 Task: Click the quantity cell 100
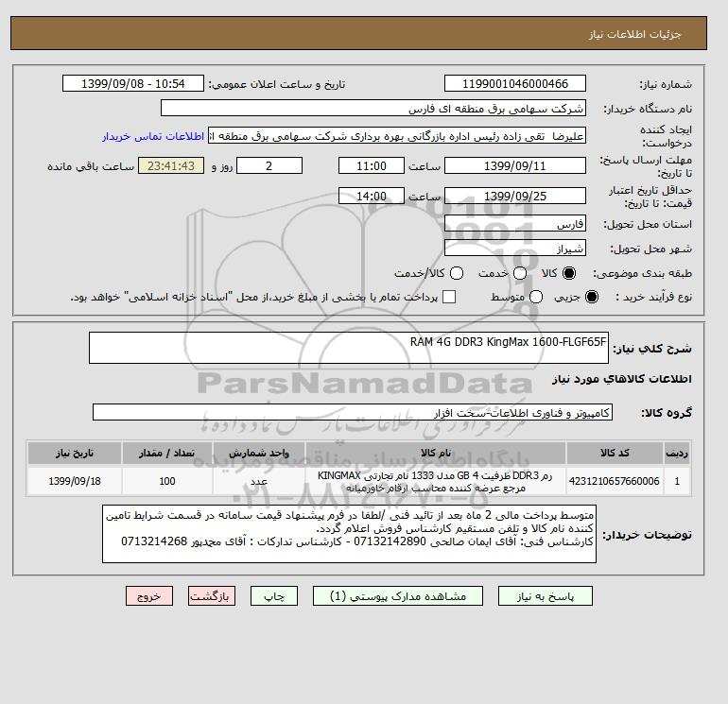click(x=167, y=481)
